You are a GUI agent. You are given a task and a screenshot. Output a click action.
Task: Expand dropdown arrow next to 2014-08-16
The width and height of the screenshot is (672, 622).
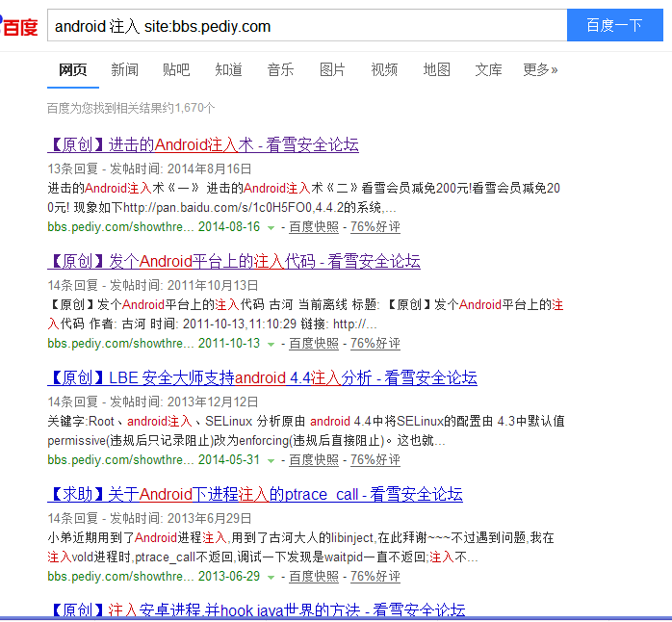point(271,228)
